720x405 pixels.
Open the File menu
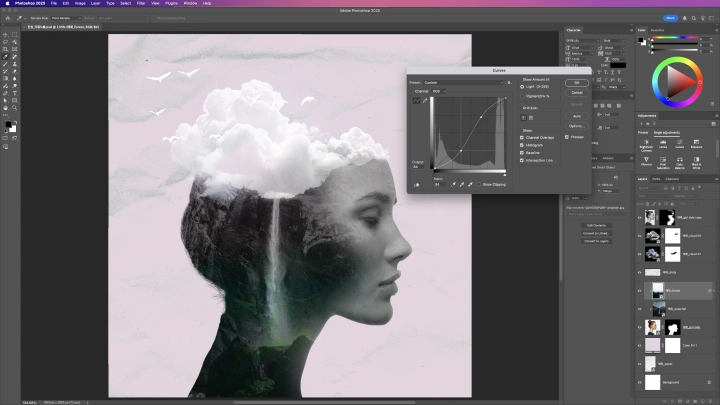(54, 3)
